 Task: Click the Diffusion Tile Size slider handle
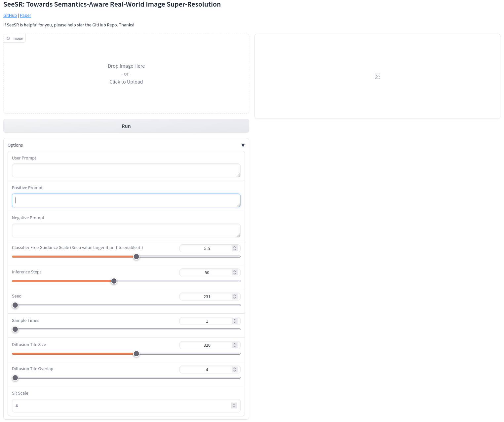point(136,354)
